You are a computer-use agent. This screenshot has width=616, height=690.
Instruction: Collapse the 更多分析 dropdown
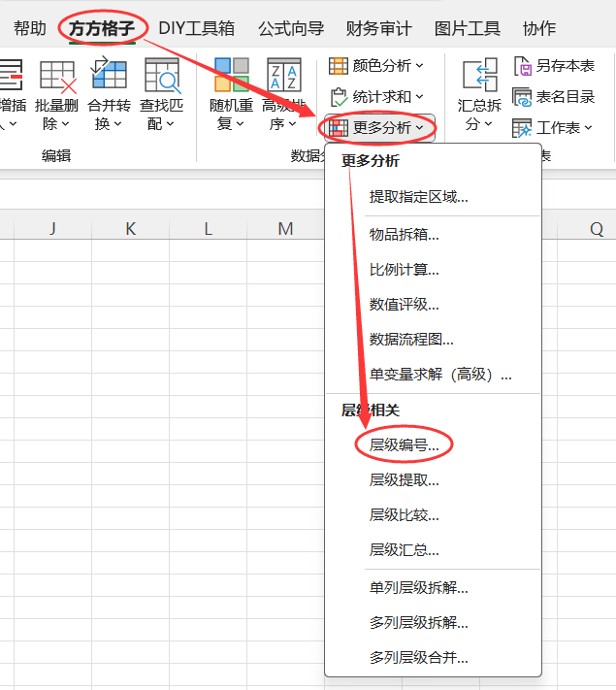click(378, 127)
